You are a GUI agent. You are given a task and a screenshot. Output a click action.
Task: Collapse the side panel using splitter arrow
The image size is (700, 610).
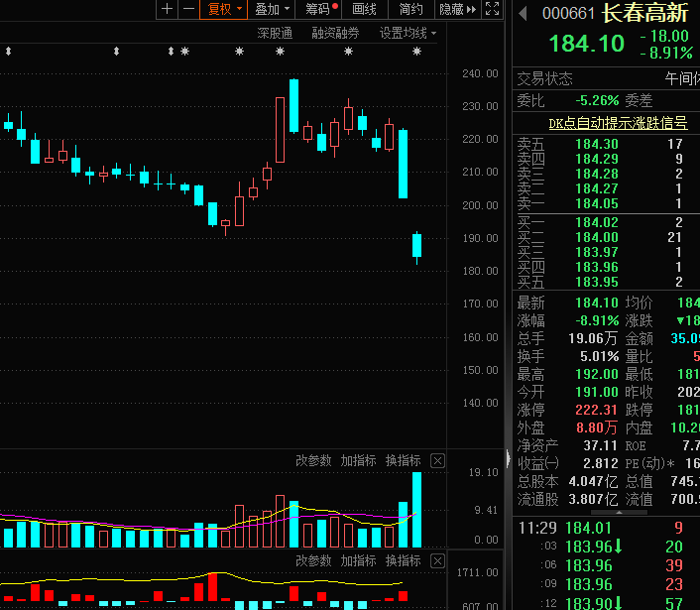click(508, 459)
